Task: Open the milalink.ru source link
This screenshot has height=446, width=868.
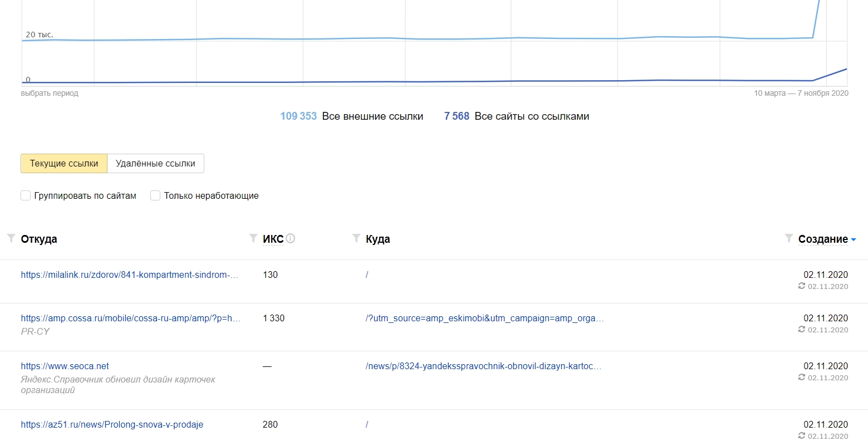Action: [129, 275]
